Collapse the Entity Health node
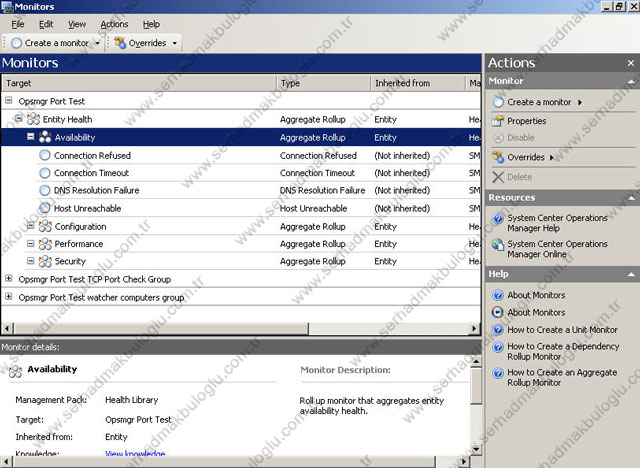640x468 pixels. (x=19, y=119)
